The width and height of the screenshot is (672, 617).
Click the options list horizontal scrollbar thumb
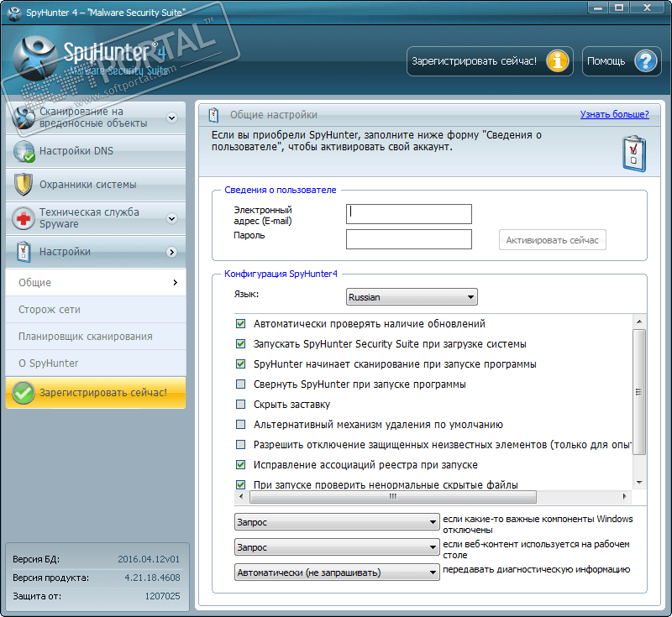pyautogui.click(x=393, y=497)
